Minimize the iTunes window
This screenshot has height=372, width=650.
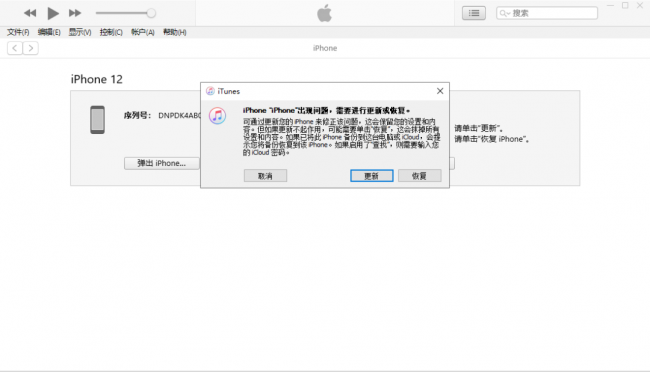click(610, 5)
